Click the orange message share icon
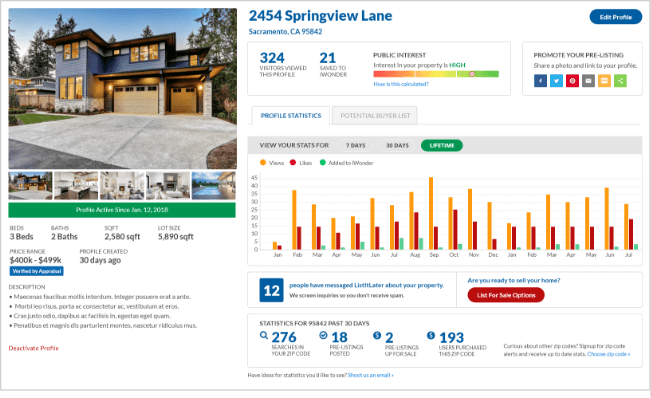651x398 pixels. [x=604, y=81]
